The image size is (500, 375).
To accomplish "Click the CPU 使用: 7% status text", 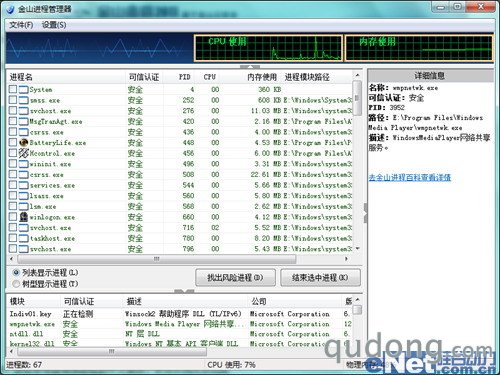I will coord(231,365).
